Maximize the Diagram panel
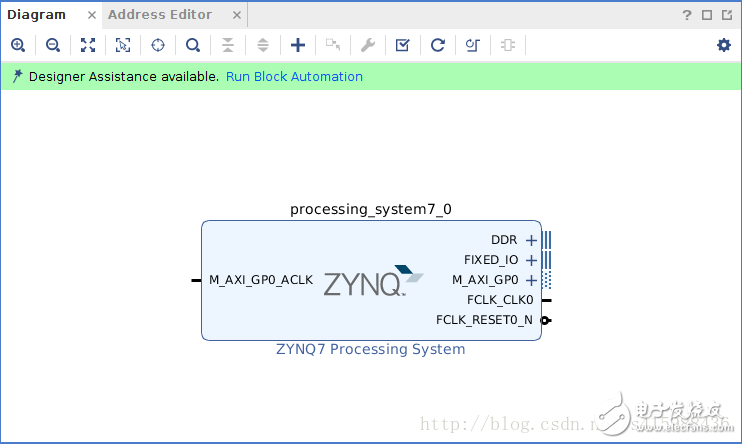742x444 pixels. [707, 15]
